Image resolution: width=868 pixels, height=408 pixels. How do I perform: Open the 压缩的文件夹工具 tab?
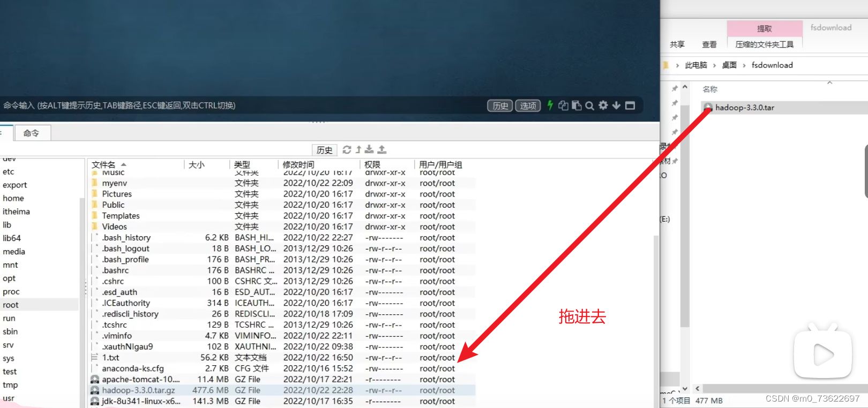coord(765,44)
